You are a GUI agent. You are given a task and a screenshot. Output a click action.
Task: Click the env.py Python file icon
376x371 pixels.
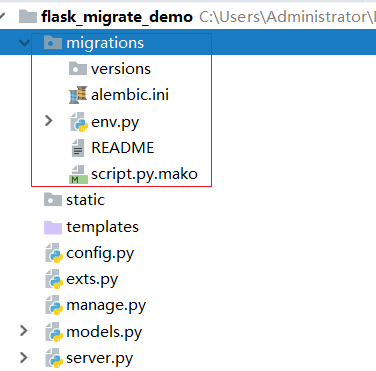click(79, 122)
